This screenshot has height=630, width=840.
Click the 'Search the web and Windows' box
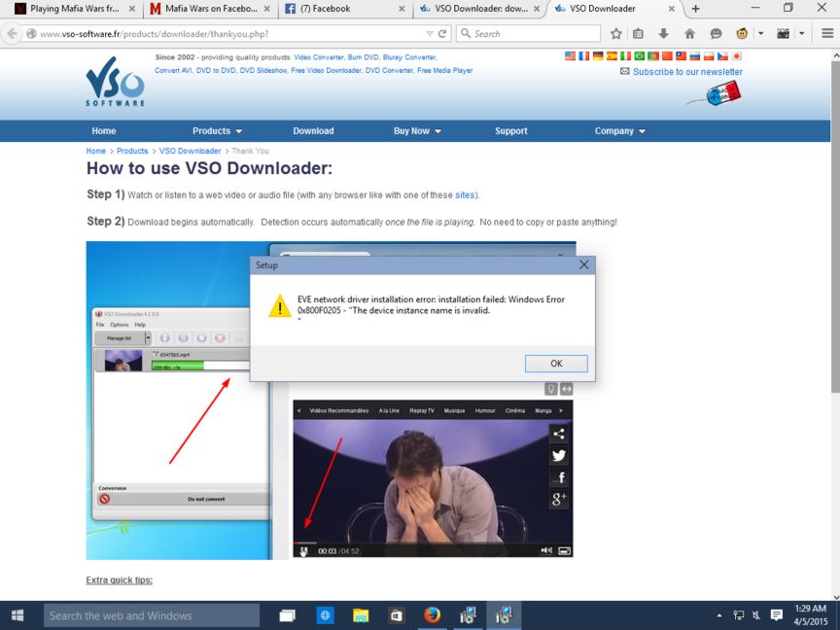pos(152,615)
